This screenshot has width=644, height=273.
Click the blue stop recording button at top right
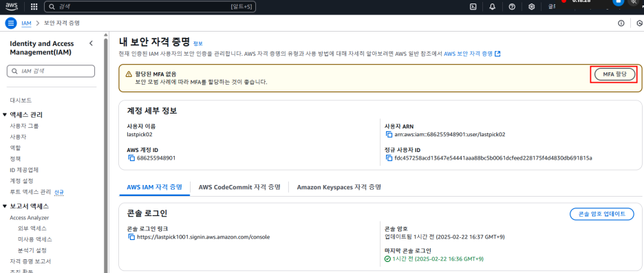coord(618,2)
